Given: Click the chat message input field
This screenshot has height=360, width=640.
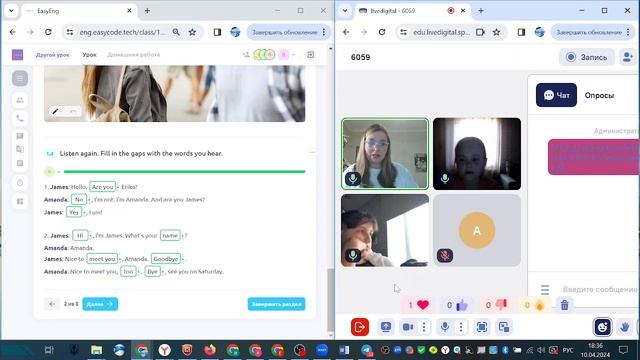Looking at the screenshot, I should pyautogui.click(x=599, y=289).
